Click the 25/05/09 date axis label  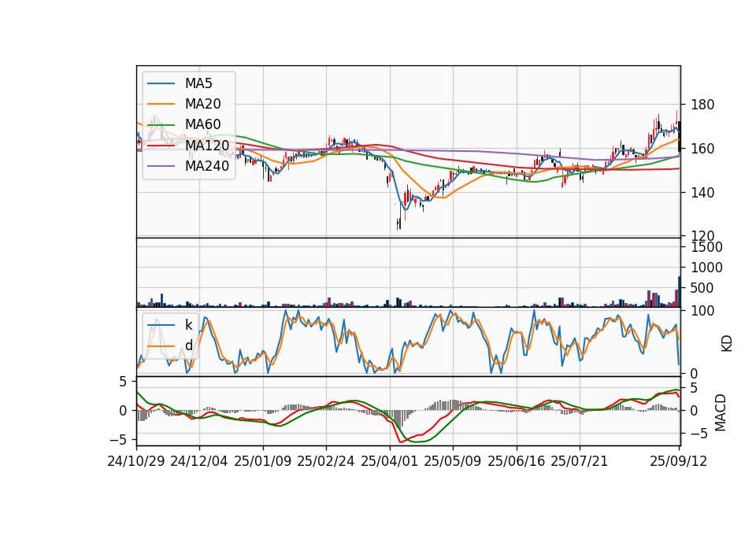[x=453, y=461]
